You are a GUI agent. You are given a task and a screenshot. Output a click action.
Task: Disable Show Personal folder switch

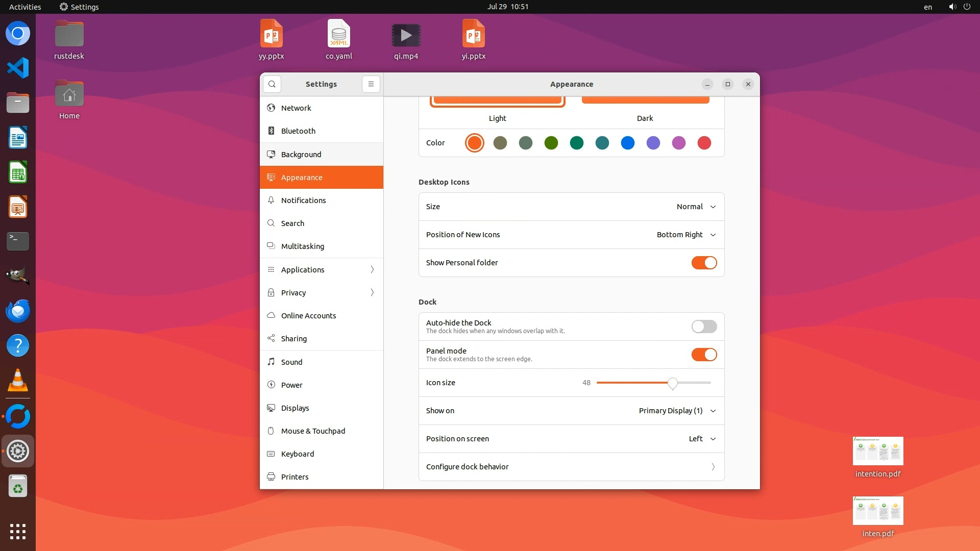point(704,263)
